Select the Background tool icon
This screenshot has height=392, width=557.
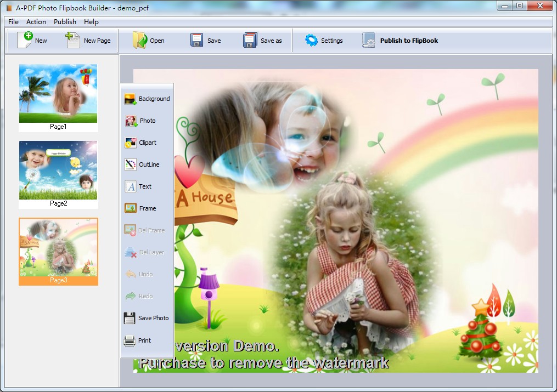pos(130,99)
